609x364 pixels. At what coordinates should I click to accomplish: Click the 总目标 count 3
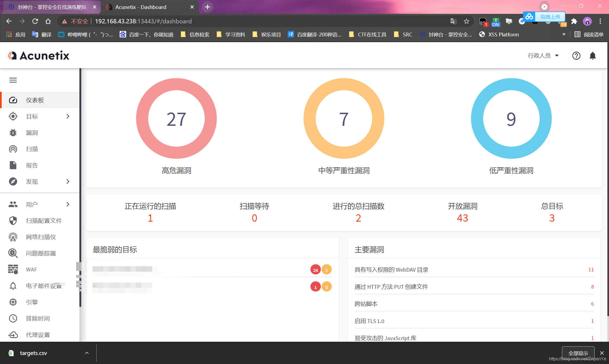point(552,218)
